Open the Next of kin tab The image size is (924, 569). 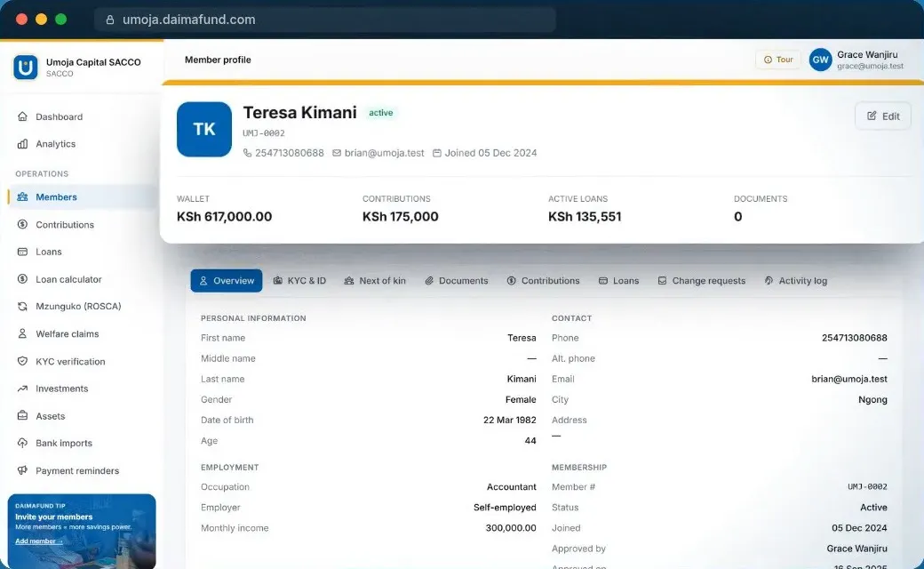[375, 281]
